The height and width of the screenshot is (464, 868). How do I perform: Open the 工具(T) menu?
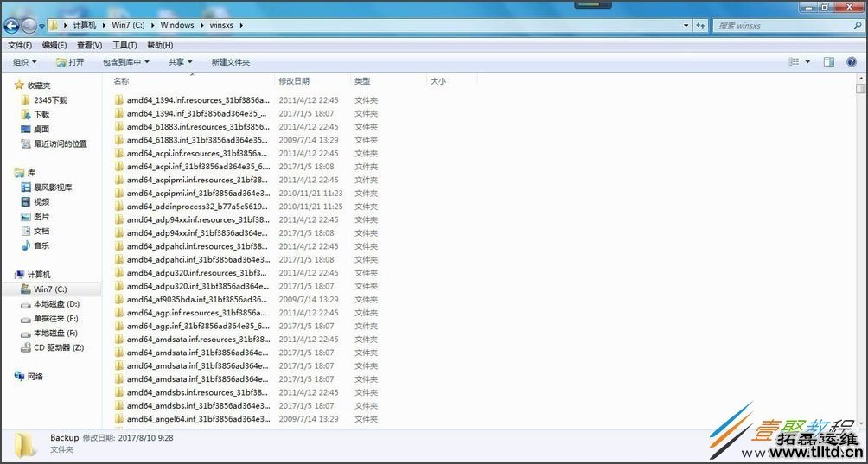point(124,45)
